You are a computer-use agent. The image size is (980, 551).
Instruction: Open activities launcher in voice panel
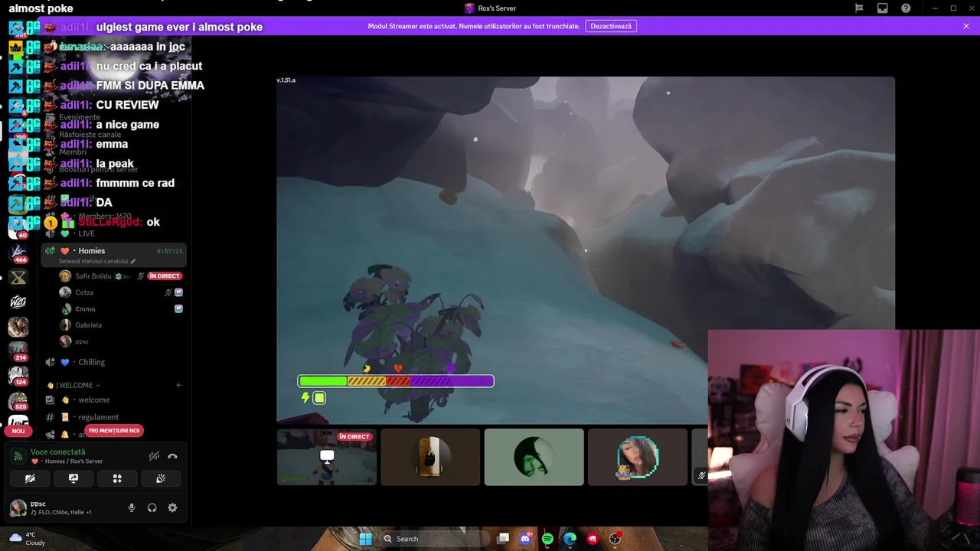pyautogui.click(x=117, y=478)
